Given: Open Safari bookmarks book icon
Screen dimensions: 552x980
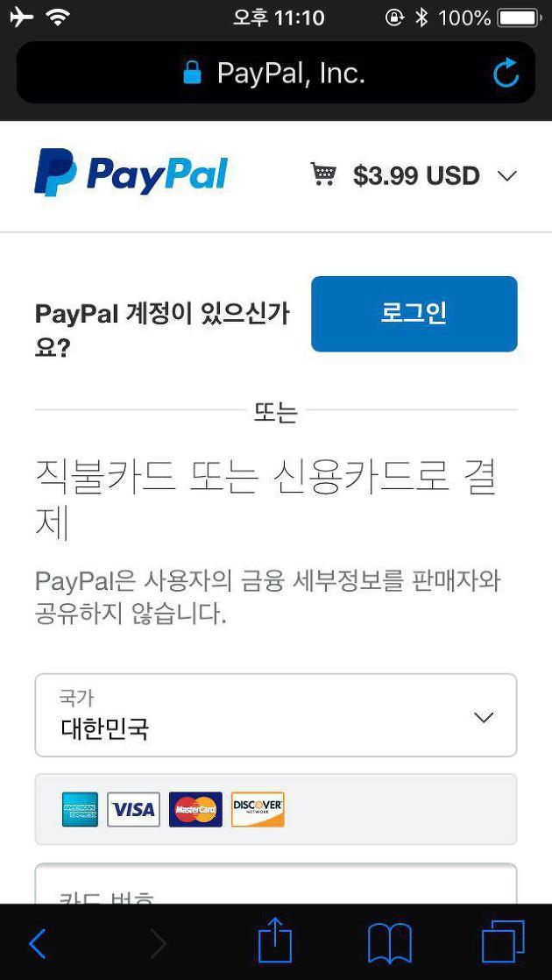Looking at the screenshot, I should click(x=390, y=943).
